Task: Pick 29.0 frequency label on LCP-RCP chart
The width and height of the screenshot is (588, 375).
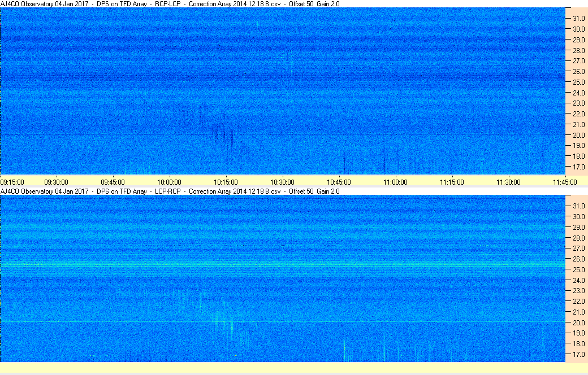Action: [578, 227]
